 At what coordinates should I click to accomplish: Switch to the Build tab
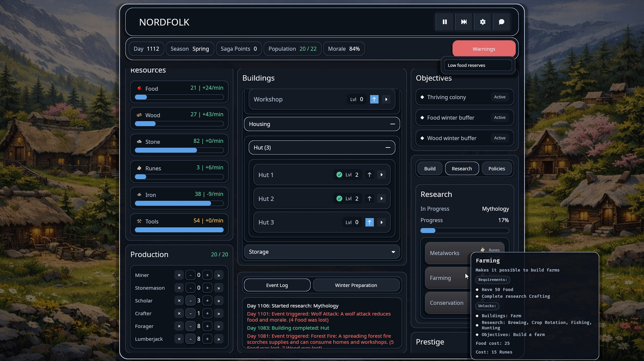coord(430,169)
